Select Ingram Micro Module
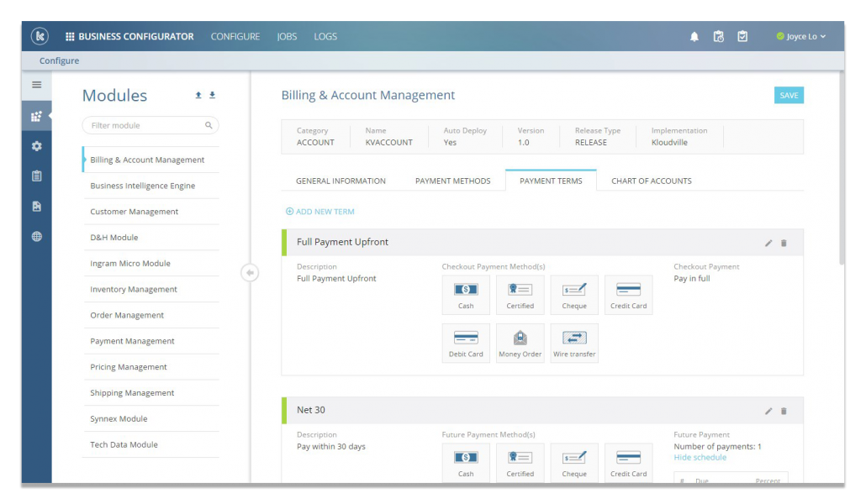 click(x=150, y=263)
